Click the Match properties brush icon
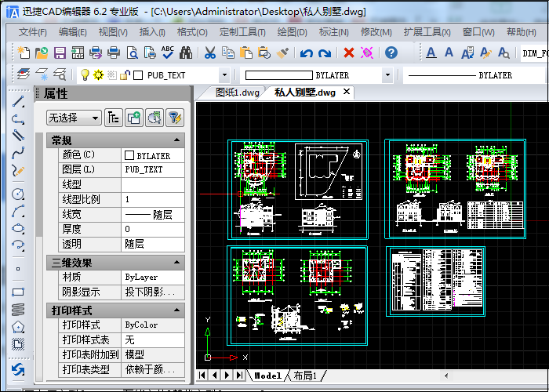 coord(282,53)
